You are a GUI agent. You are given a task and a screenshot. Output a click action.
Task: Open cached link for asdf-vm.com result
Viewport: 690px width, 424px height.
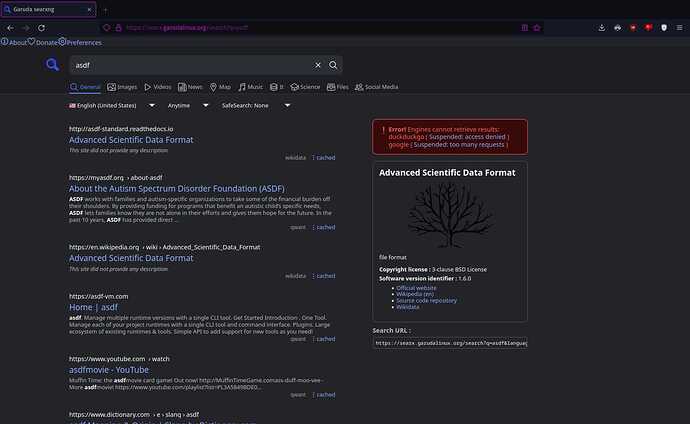click(x=326, y=339)
